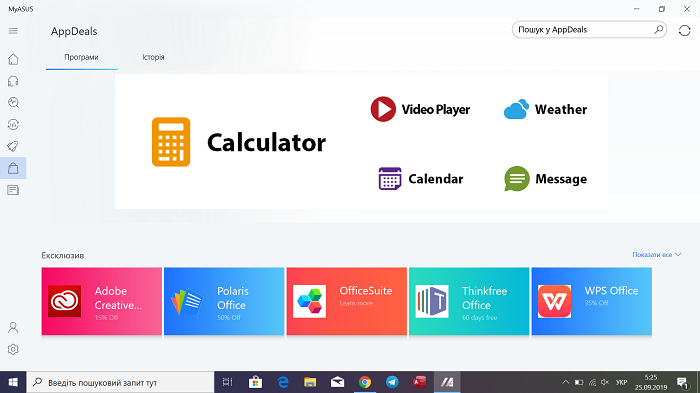The image size is (700, 393).
Task: Open customer support headset icon
Action: (x=13, y=81)
